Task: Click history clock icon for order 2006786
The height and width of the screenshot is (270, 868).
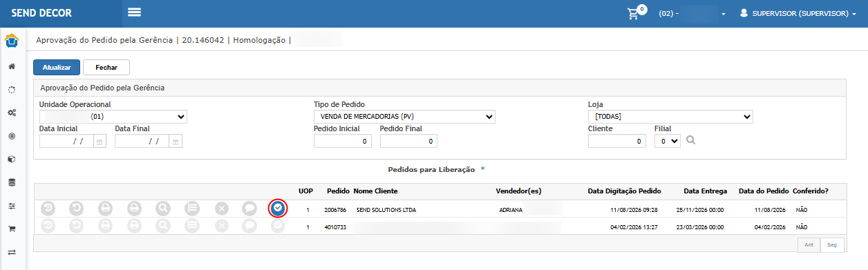Action: coord(48,208)
